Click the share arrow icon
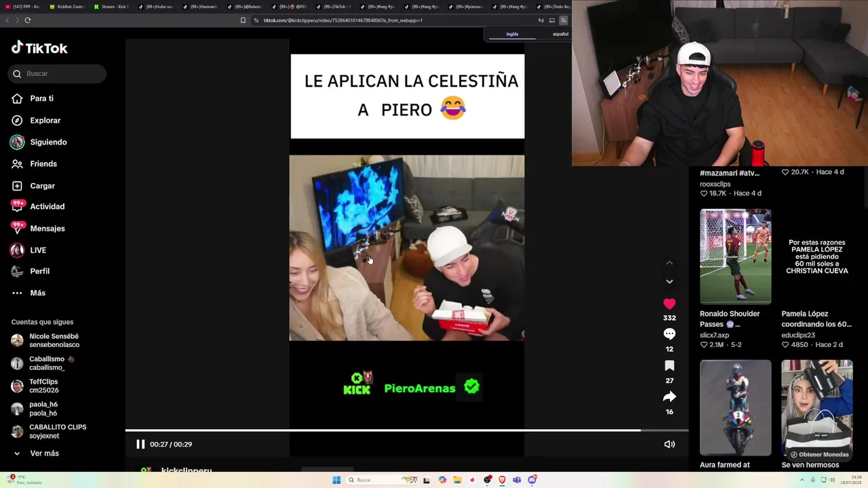This screenshot has height=488, width=868. click(x=669, y=397)
